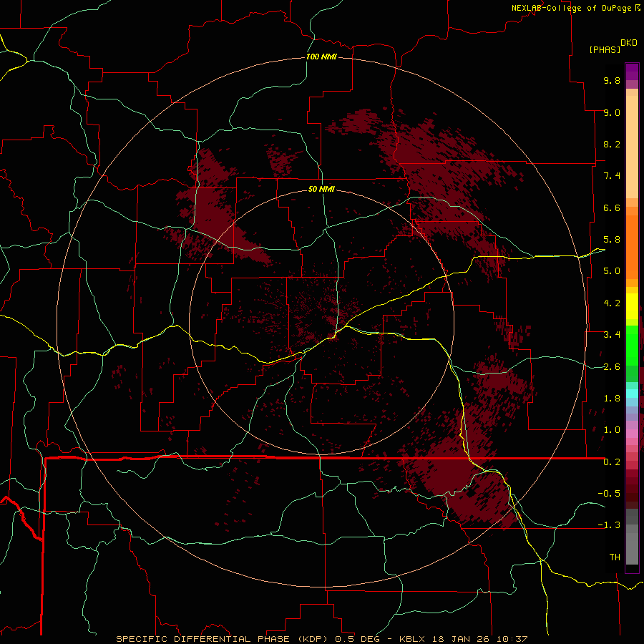Click the Specific Differential Phase caption at the bottom

tap(321, 639)
